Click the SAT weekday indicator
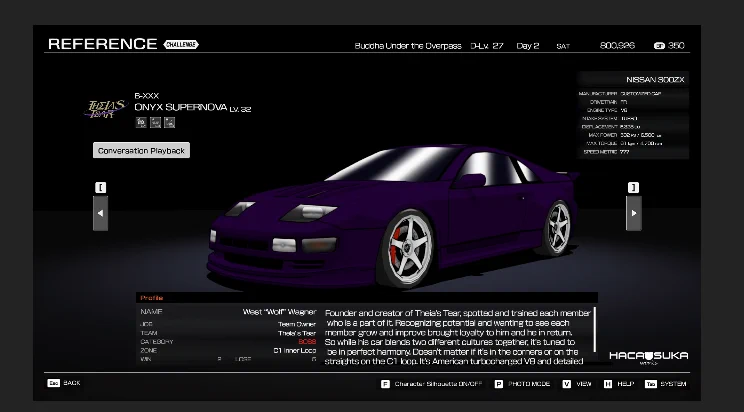The image size is (744, 412). point(563,47)
